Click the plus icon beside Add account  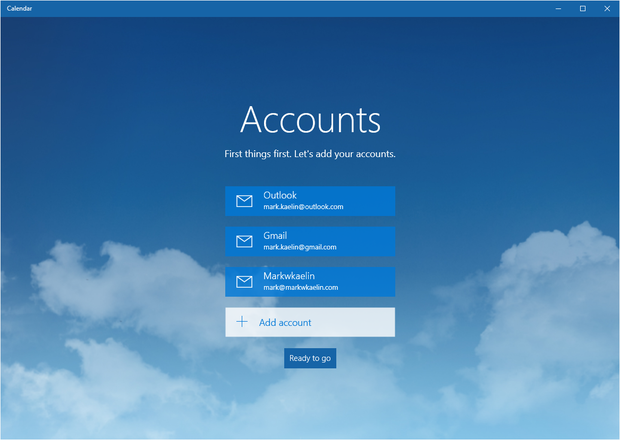pos(242,322)
